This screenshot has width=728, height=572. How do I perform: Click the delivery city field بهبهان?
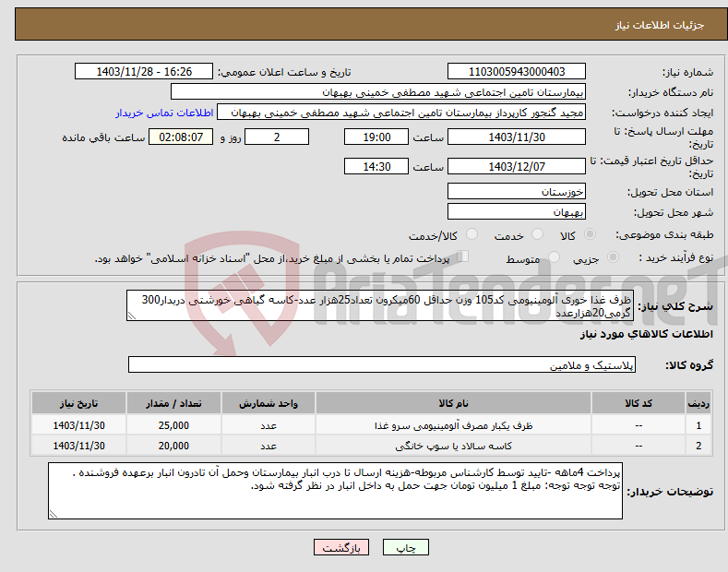tap(517, 211)
